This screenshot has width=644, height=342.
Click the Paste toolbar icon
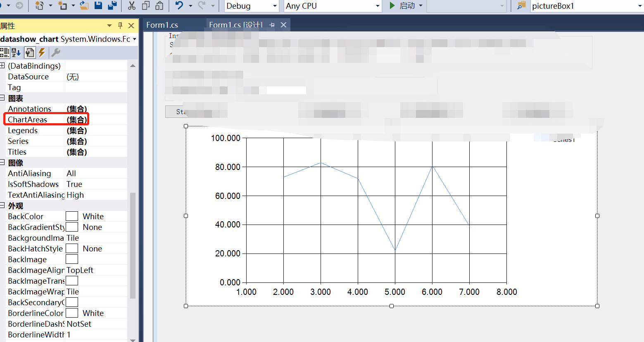(160, 6)
